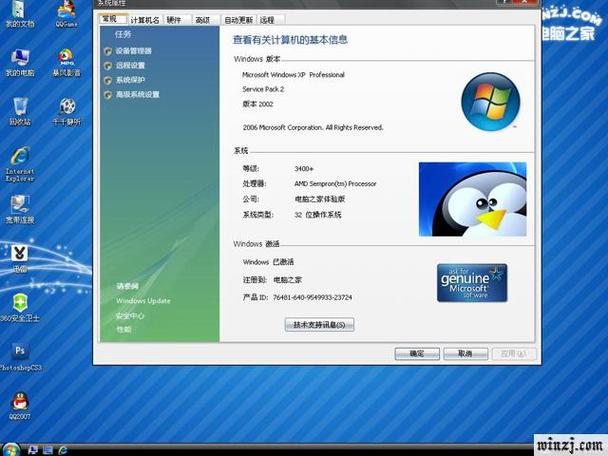Image resolution: width=608 pixels, height=456 pixels.
Task: Click the Windows 已激活 status text
Action: (x=268, y=262)
